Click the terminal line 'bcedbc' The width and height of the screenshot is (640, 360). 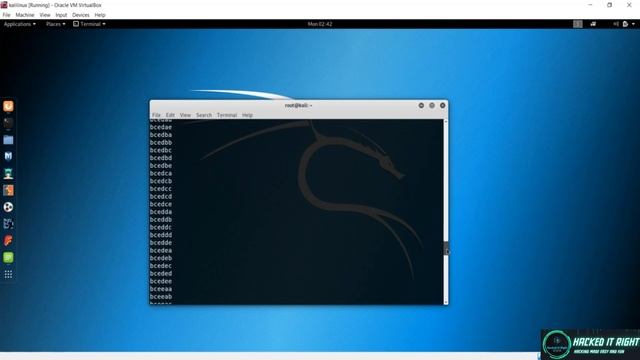pos(161,150)
